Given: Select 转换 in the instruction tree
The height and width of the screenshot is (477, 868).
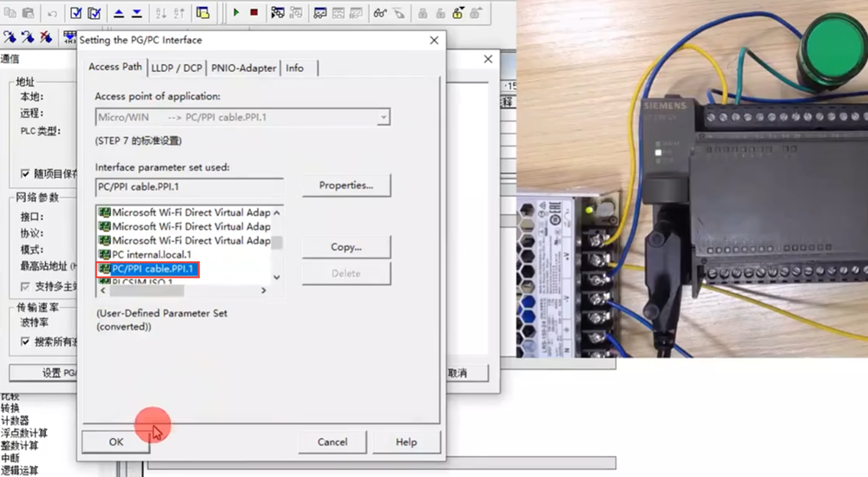Looking at the screenshot, I should point(10,408).
